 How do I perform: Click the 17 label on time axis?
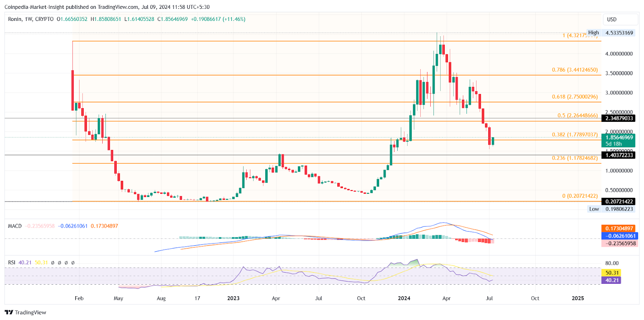(197, 298)
